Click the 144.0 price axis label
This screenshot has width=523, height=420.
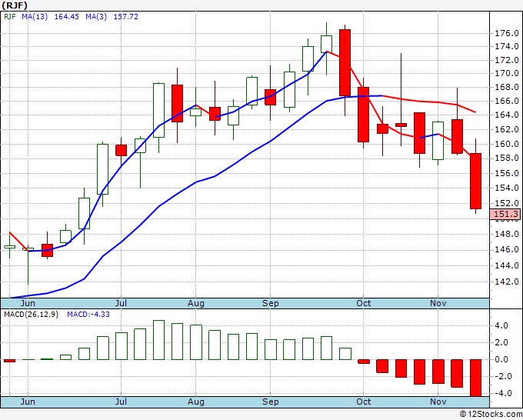506,265
